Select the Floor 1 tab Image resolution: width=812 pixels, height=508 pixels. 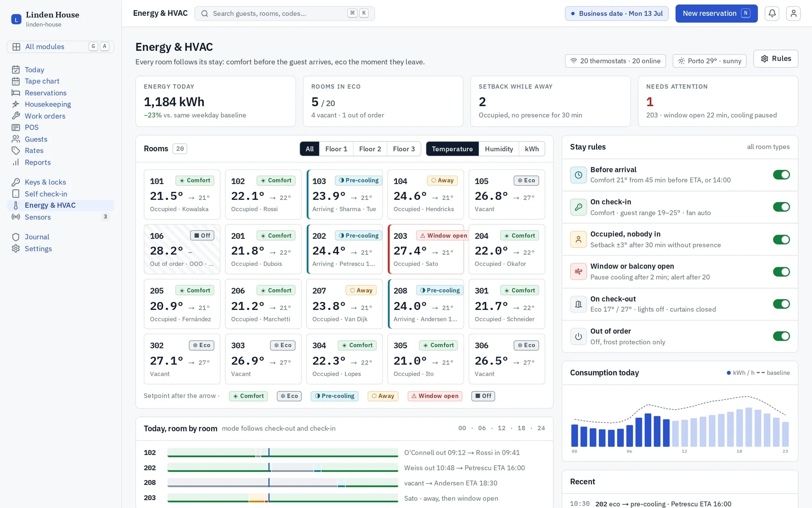click(336, 149)
